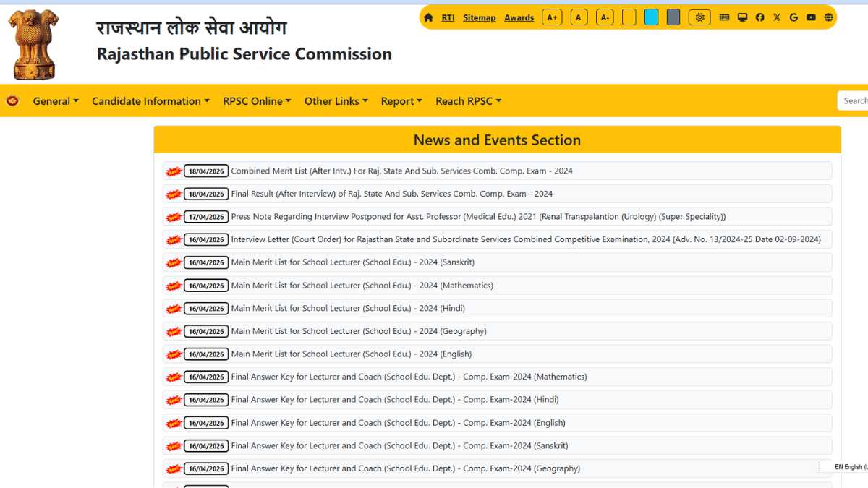This screenshot has height=488, width=868.
Task: Select the screen keyboard icon
Action: coord(724,17)
